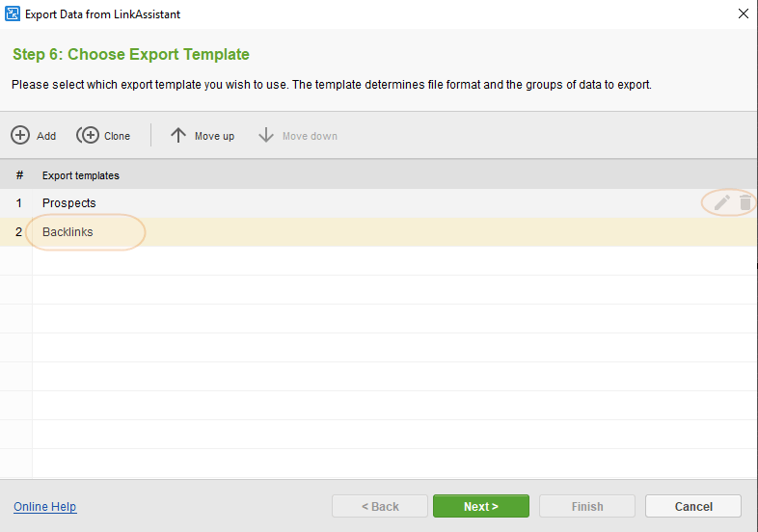The height and width of the screenshot is (532, 758).
Task: Click the Export templates column header
Action: (x=81, y=175)
